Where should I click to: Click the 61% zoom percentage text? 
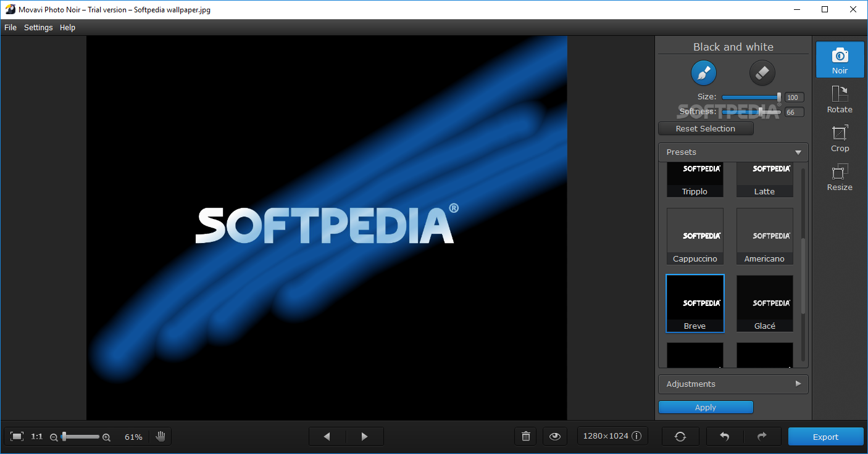click(133, 437)
